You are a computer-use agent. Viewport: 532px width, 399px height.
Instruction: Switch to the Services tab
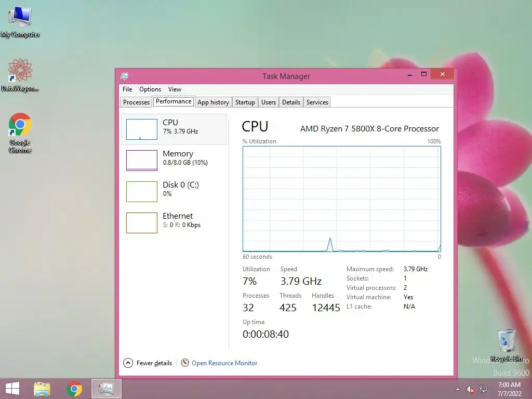coord(317,102)
